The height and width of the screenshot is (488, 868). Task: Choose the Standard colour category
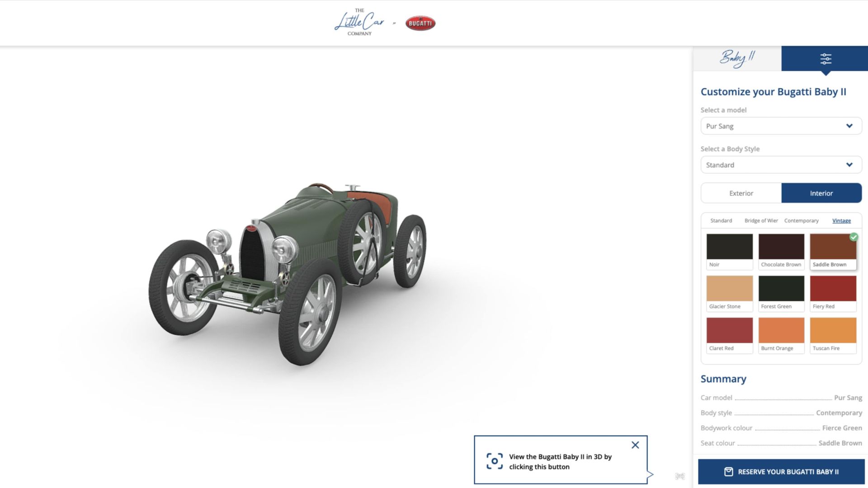(x=721, y=221)
